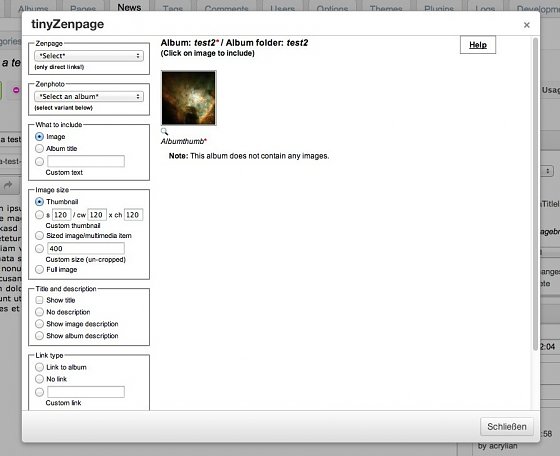The width and height of the screenshot is (560, 456).
Task: Click the ch crop height field
Action: point(133,215)
